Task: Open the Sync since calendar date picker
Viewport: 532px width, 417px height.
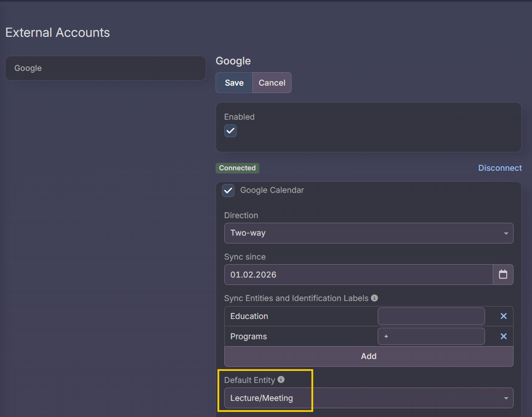Action: (x=503, y=274)
